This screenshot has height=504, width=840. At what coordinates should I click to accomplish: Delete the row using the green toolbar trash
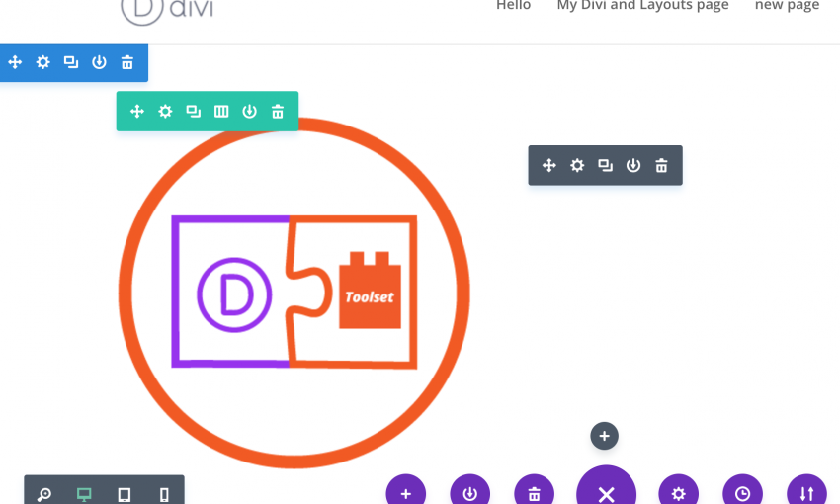coord(278,111)
